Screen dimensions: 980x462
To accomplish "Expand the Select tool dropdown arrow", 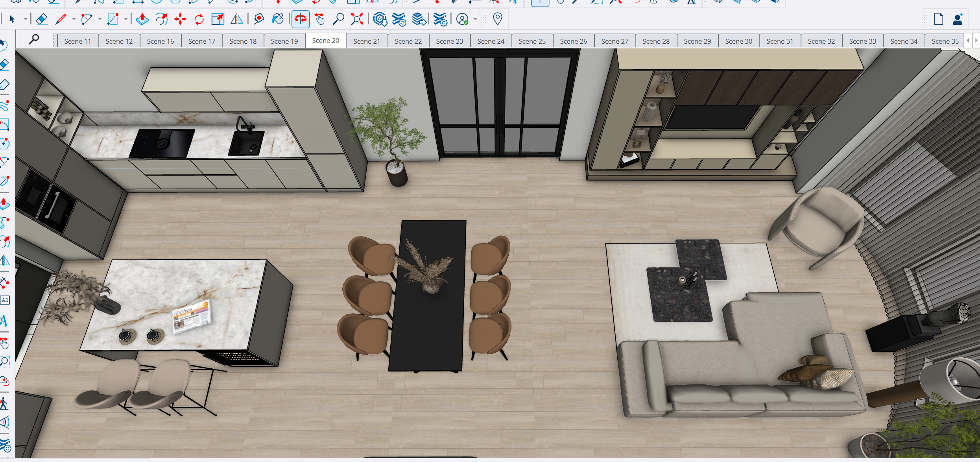I will (x=25, y=19).
